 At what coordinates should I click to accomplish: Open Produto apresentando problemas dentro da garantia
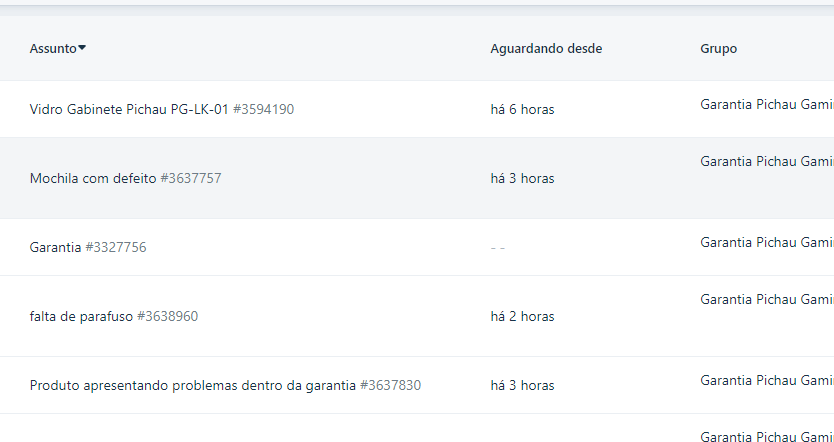pos(193,386)
